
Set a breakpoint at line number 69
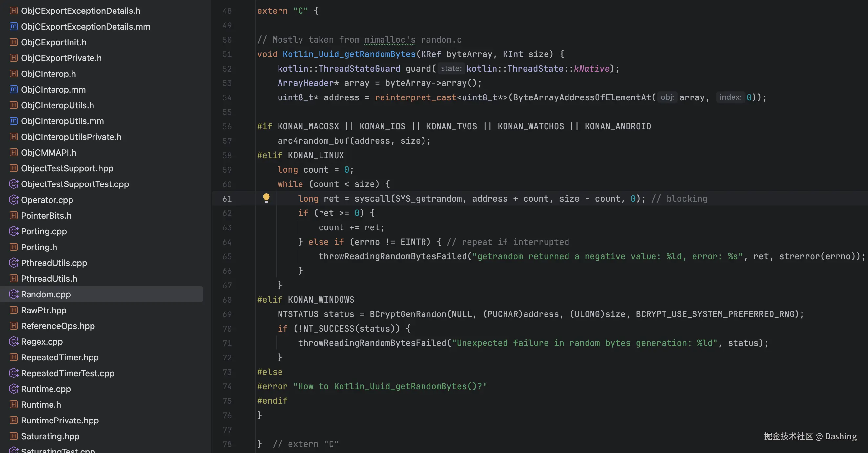coord(227,314)
